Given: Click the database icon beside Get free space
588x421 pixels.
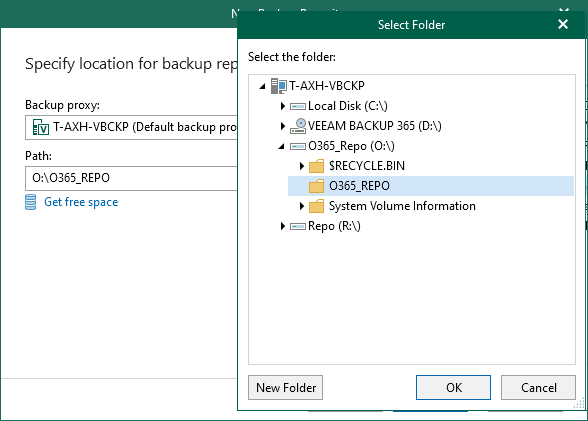Looking at the screenshot, I should (x=31, y=202).
